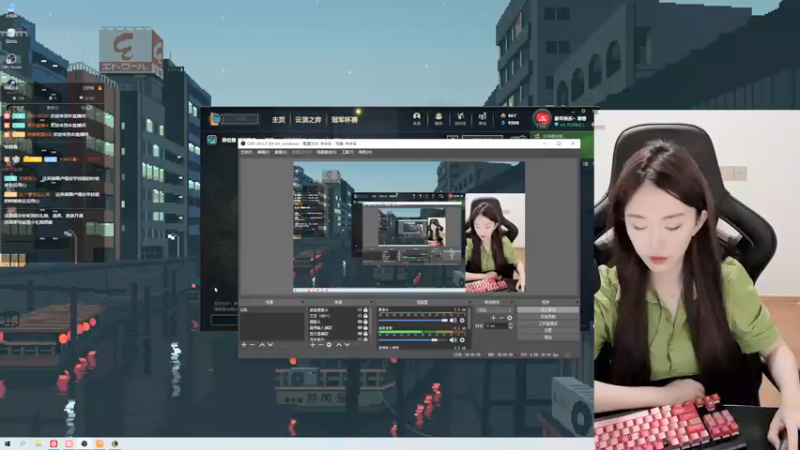Open the 帮助(H) menu in OBS

(x=365, y=152)
